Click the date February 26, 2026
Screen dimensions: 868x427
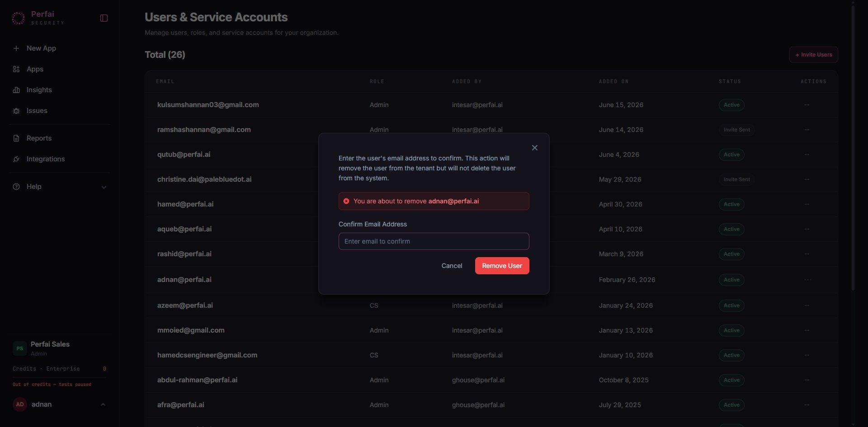click(x=627, y=280)
